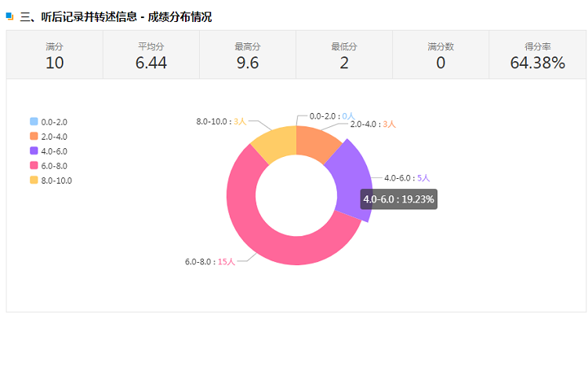This screenshot has height=379, width=588.
Task: Select the 得分率 64.38% stat cell
Action: tap(537, 55)
